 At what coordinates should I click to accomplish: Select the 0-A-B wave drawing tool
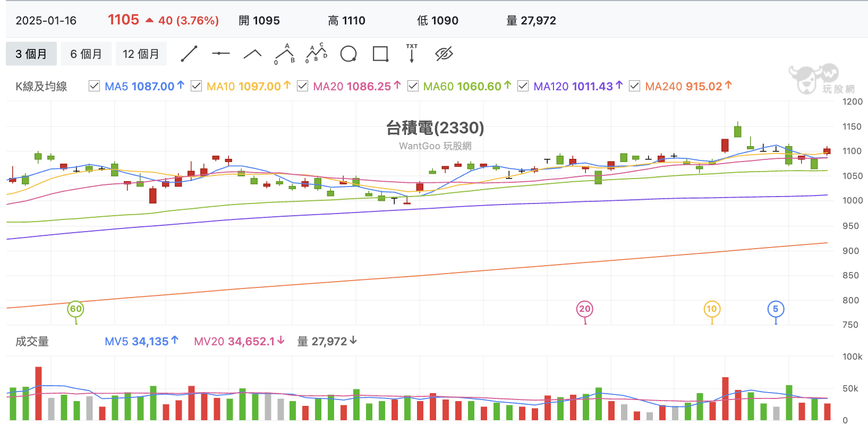[x=285, y=54]
